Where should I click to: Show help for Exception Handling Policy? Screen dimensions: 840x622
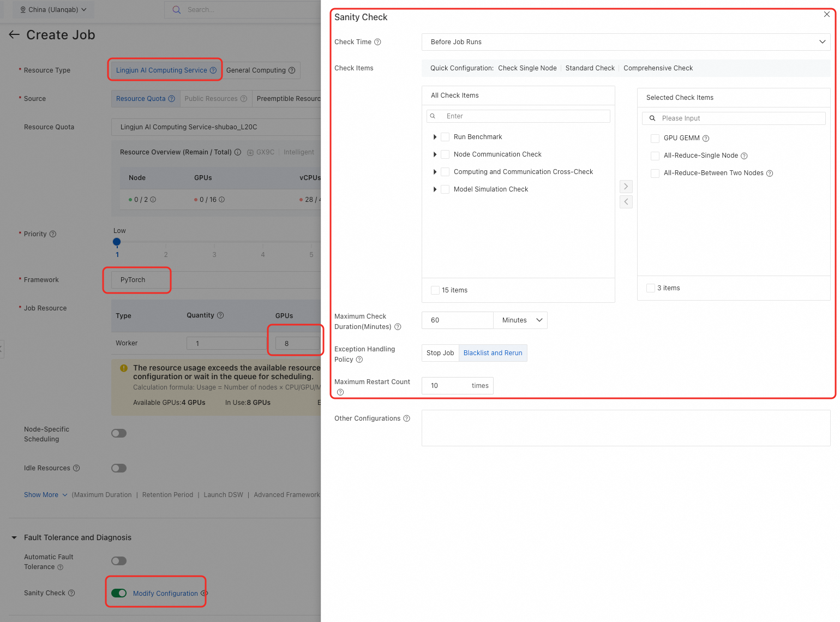(x=359, y=360)
